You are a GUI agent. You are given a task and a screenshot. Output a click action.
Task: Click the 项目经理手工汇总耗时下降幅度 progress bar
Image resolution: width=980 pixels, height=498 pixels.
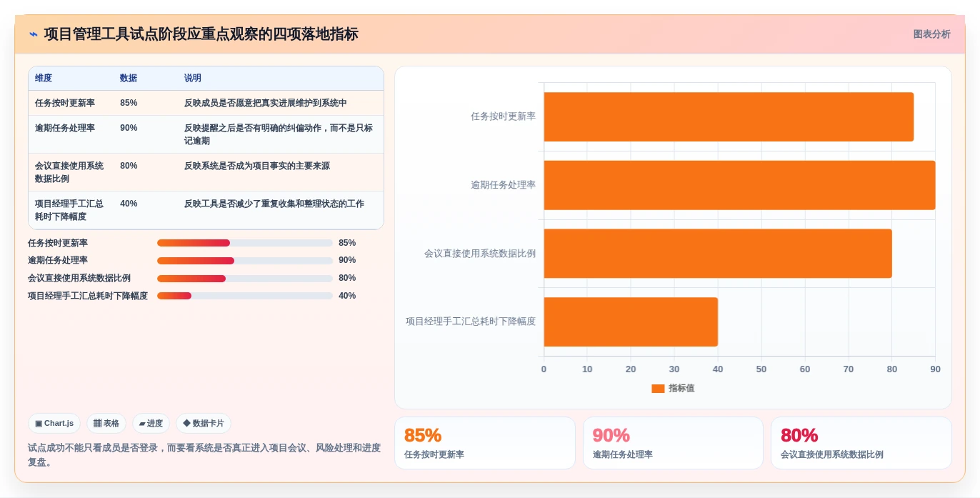(245, 296)
